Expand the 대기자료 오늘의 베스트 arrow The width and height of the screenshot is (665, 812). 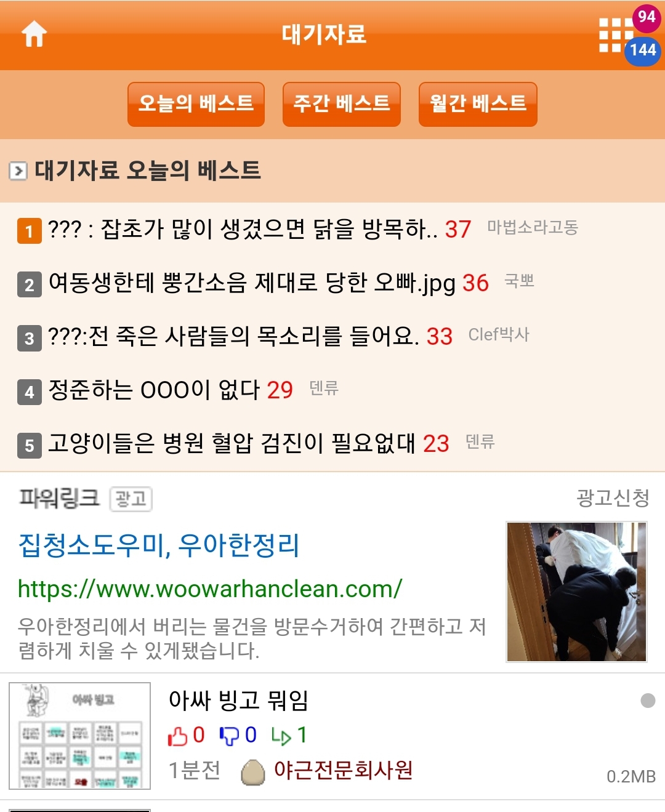[18, 171]
